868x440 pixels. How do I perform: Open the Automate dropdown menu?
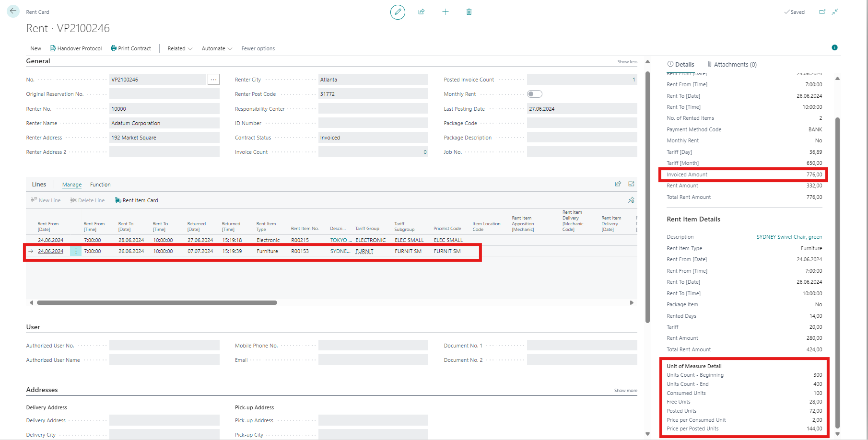pyautogui.click(x=217, y=48)
